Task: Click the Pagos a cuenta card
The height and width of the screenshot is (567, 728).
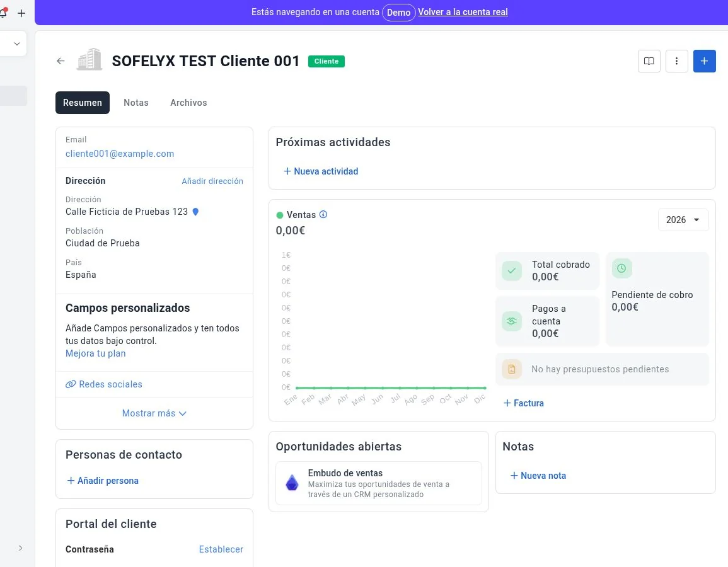Action: [x=547, y=321]
